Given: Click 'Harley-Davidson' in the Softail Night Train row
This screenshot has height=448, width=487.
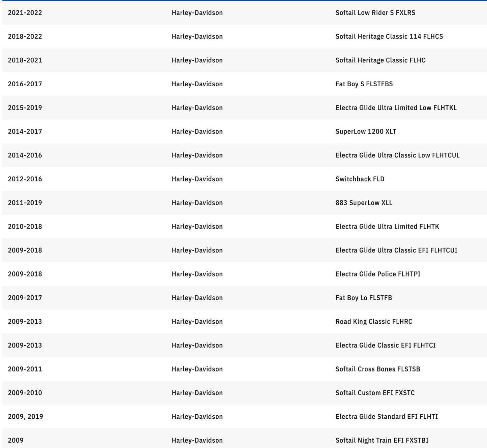Looking at the screenshot, I should [197, 441].
